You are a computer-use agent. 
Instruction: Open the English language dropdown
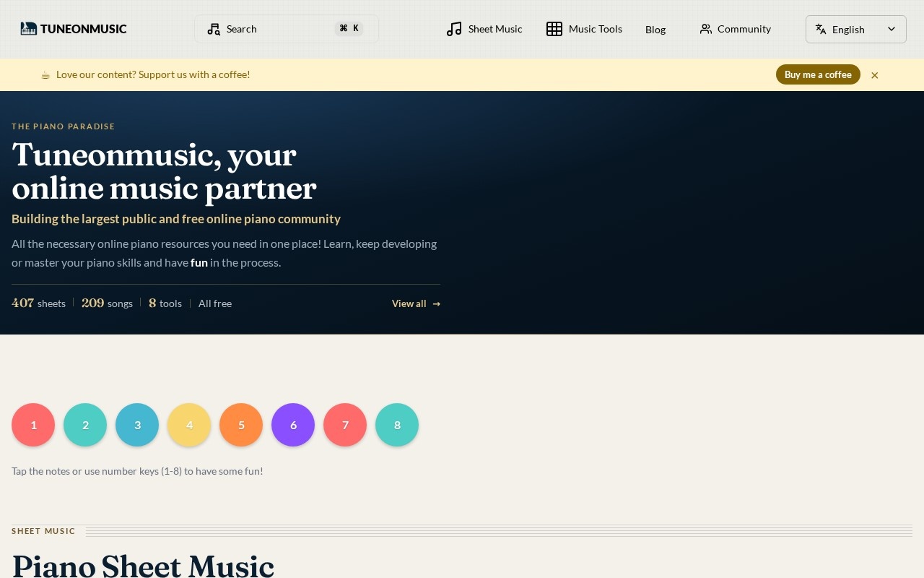pyautogui.click(x=856, y=30)
